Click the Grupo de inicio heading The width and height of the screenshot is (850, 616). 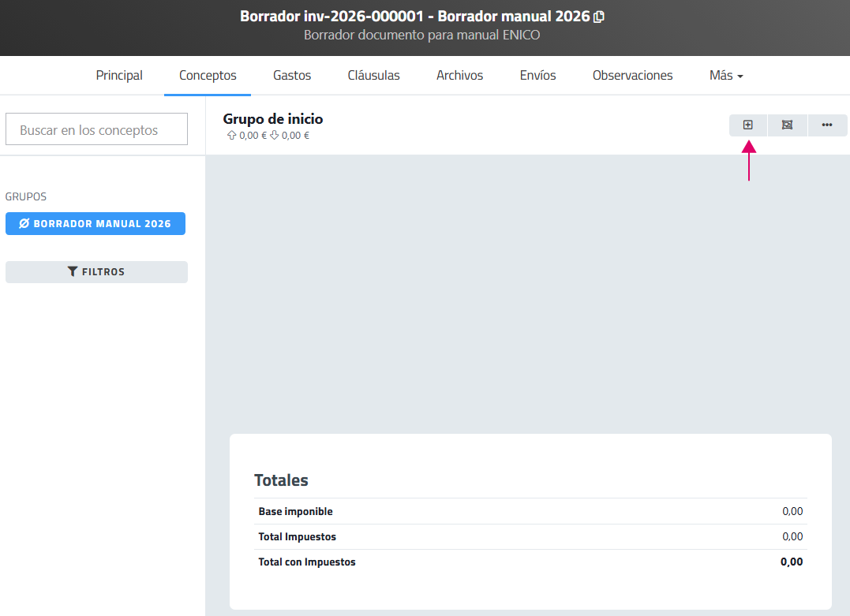(273, 119)
